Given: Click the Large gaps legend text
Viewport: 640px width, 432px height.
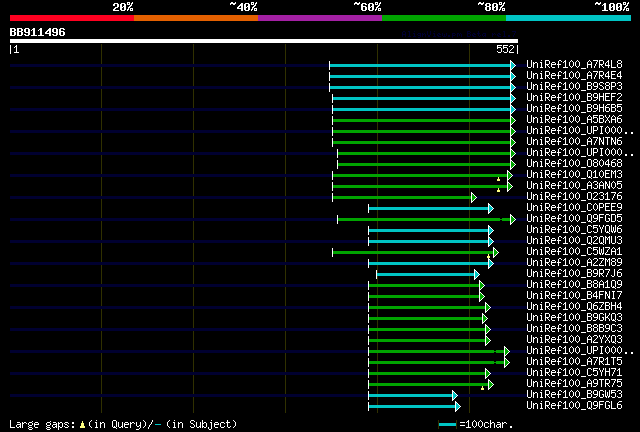Looking at the screenshot, I should [x=123, y=424].
